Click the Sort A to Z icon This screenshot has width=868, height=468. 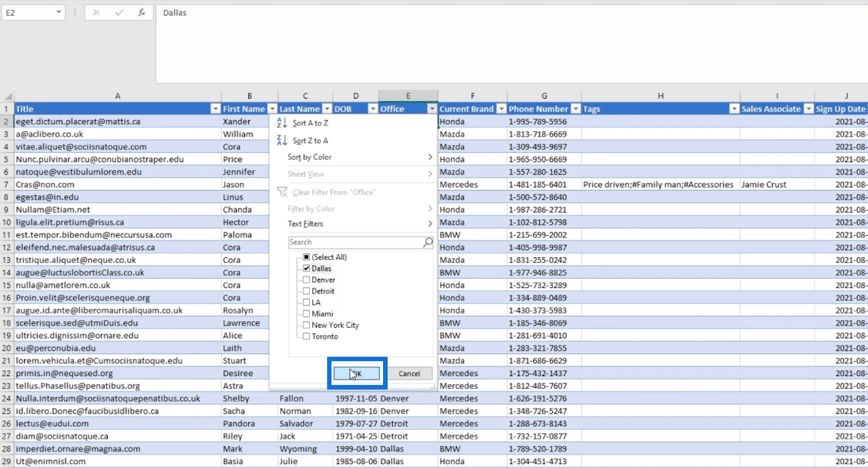(x=282, y=123)
